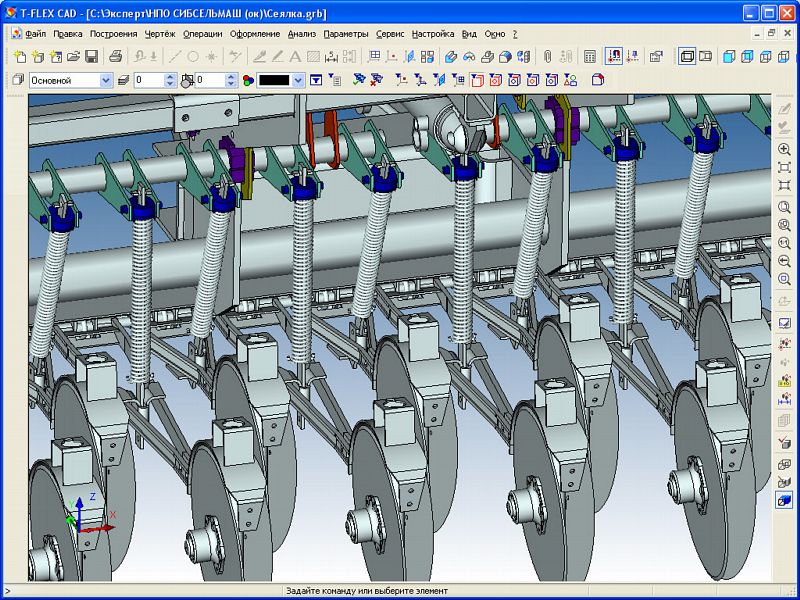
Task: Toggle the pin snapping button beside the magnet
Action: (x=632, y=56)
